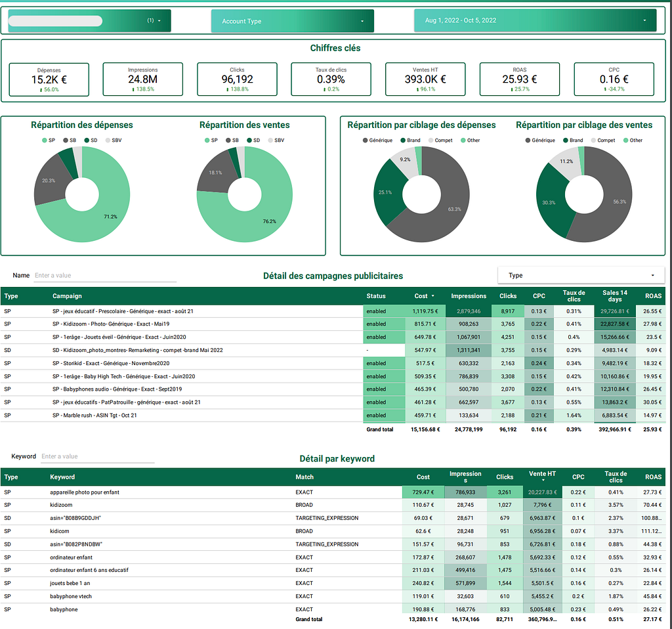Viewport: 672px width, 629px height.
Task: Select campaign 'SP - Kidizoom - Photo- Générique' row
Action: 332,324
